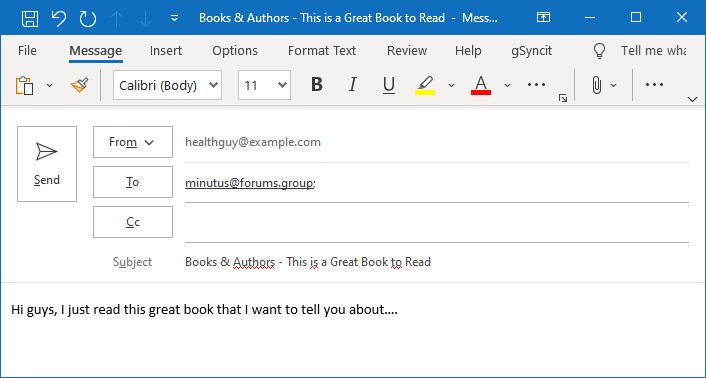Screen dimensions: 706x378
Task: Expand the Attach File dropdown arrow
Action: (x=613, y=85)
